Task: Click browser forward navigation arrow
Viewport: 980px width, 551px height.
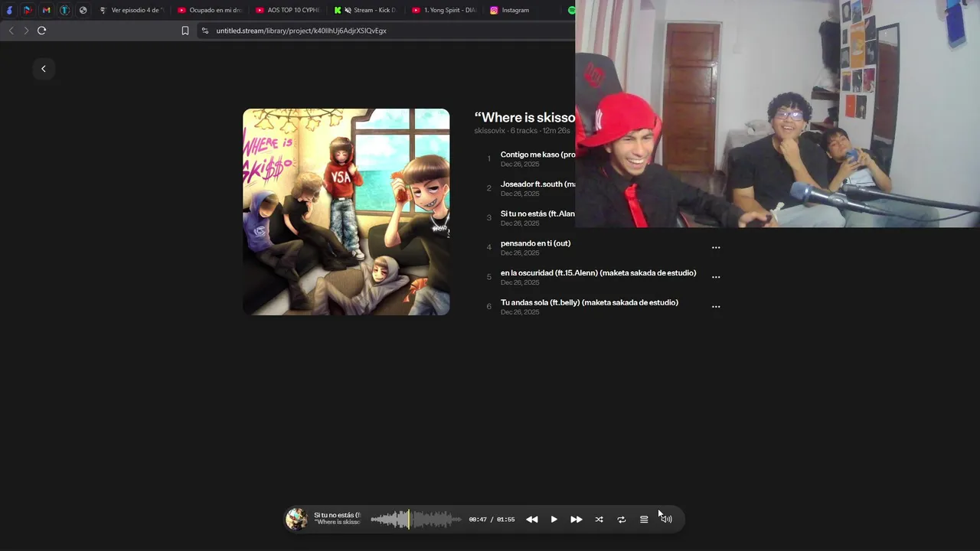Action: pyautogui.click(x=26, y=31)
